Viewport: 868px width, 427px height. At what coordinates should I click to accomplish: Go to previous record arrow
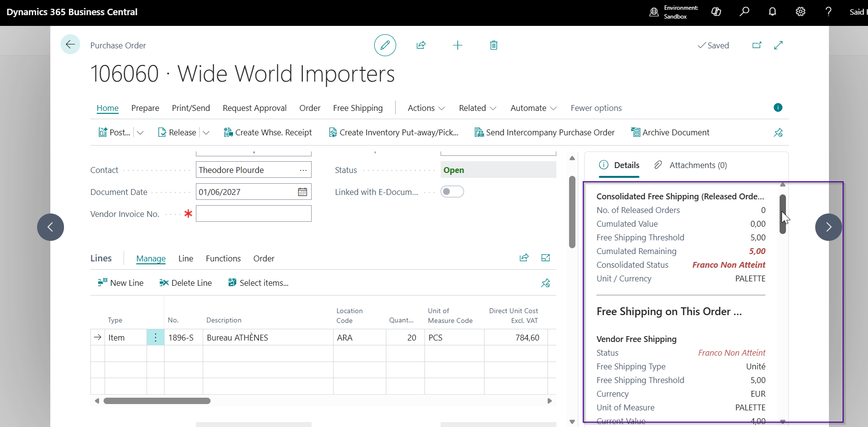[50, 227]
